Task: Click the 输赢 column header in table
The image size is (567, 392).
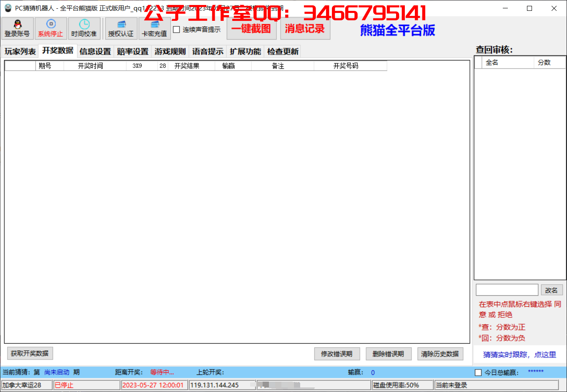Action: (x=233, y=66)
